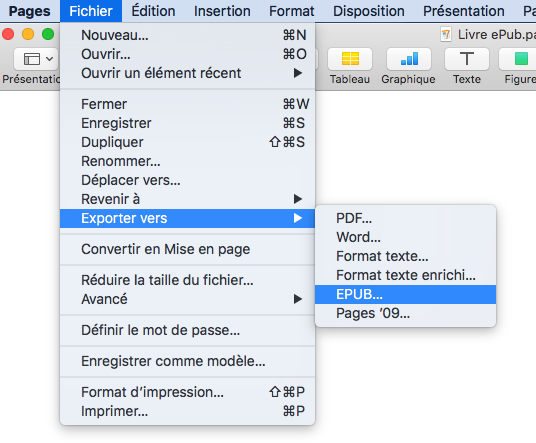
Task: Click the Texte toolbar icon
Action: point(467,59)
